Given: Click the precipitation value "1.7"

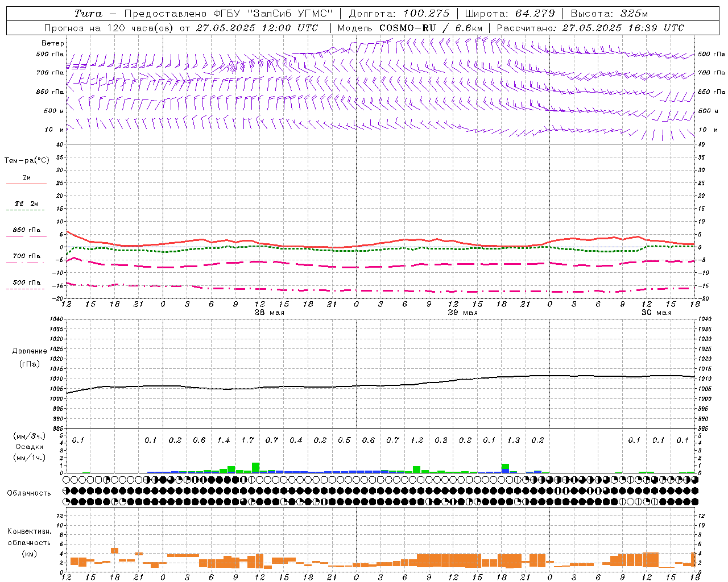Looking at the screenshot, I should point(247,440).
